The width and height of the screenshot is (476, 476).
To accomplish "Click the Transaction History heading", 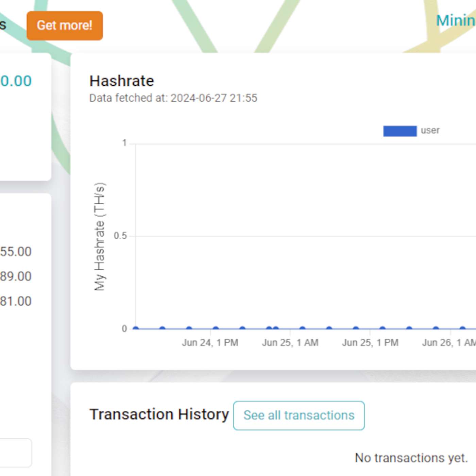I will pos(159,414).
